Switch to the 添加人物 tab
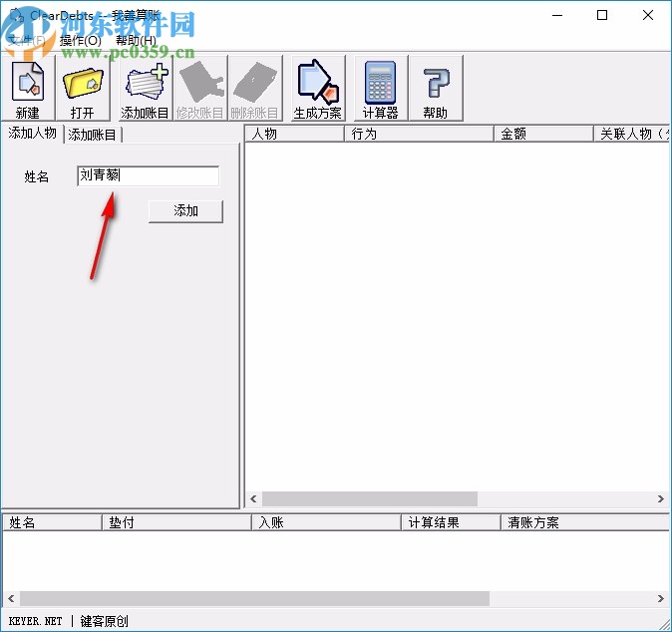 coord(33,134)
